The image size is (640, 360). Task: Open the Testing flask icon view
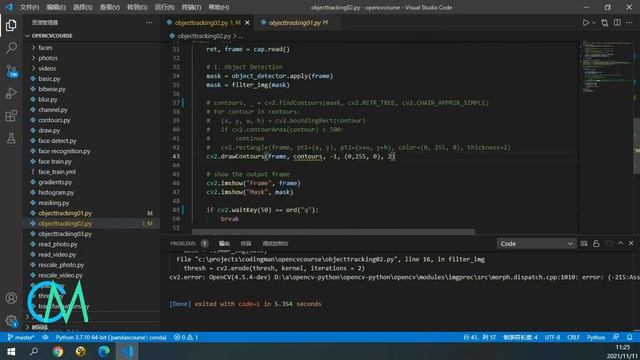pyautogui.click(x=11, y=138)
